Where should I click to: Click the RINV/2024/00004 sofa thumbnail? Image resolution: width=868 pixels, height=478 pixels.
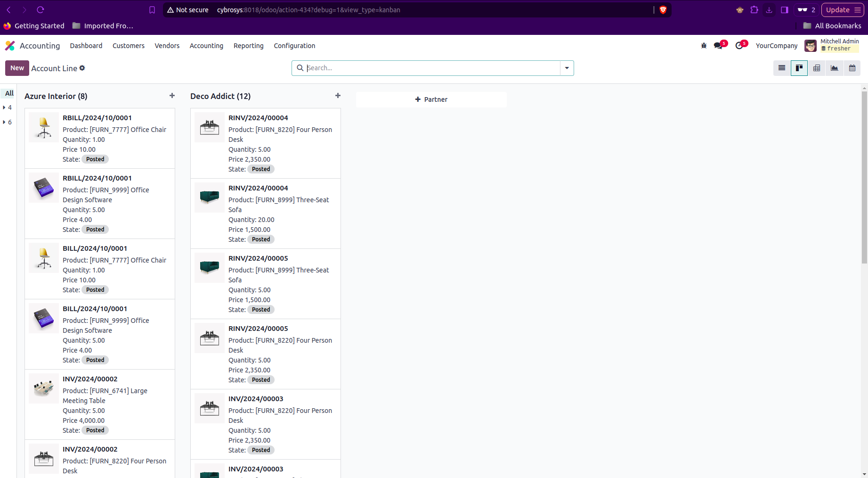[210, 198]
